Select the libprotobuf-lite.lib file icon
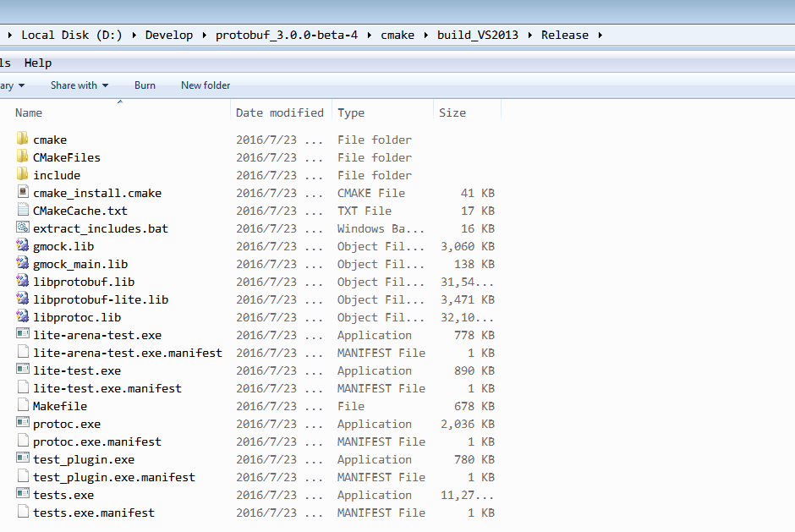Screen dimensions: 795x532 click(22, 299)
